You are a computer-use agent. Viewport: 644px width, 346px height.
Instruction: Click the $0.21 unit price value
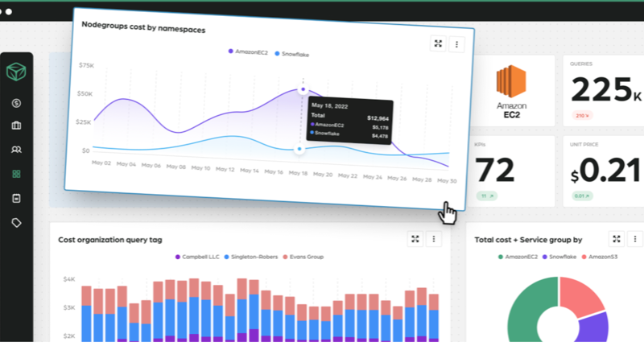pyautogui.click(x=605, y=171)
